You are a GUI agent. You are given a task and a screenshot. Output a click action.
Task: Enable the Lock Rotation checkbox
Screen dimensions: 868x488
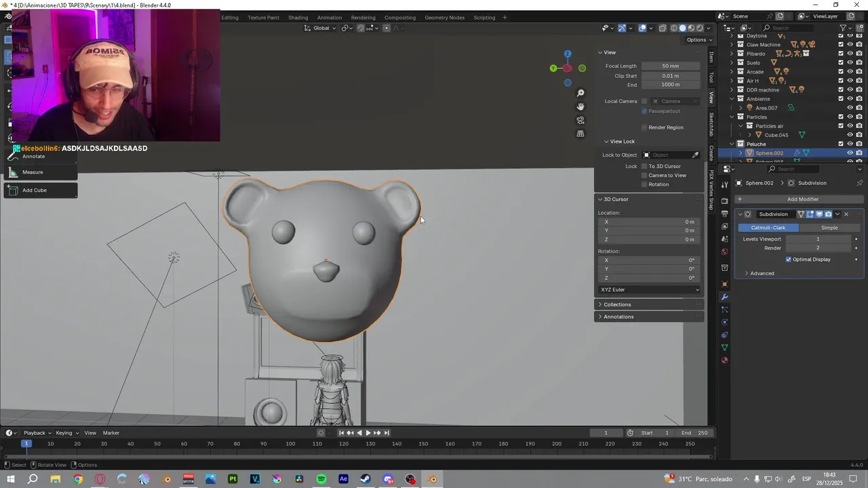pos(644,184)
